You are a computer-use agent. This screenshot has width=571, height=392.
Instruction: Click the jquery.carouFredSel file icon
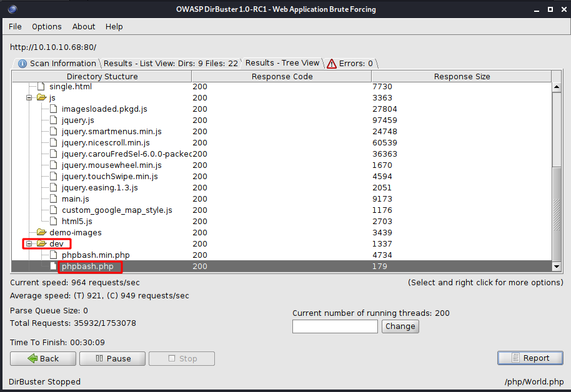click(54, 154)
